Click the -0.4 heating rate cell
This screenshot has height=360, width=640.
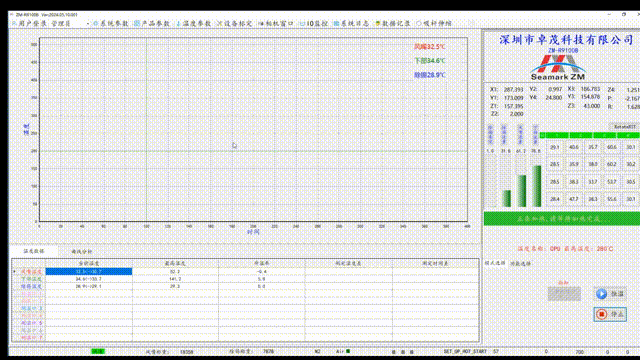(262, 271)
